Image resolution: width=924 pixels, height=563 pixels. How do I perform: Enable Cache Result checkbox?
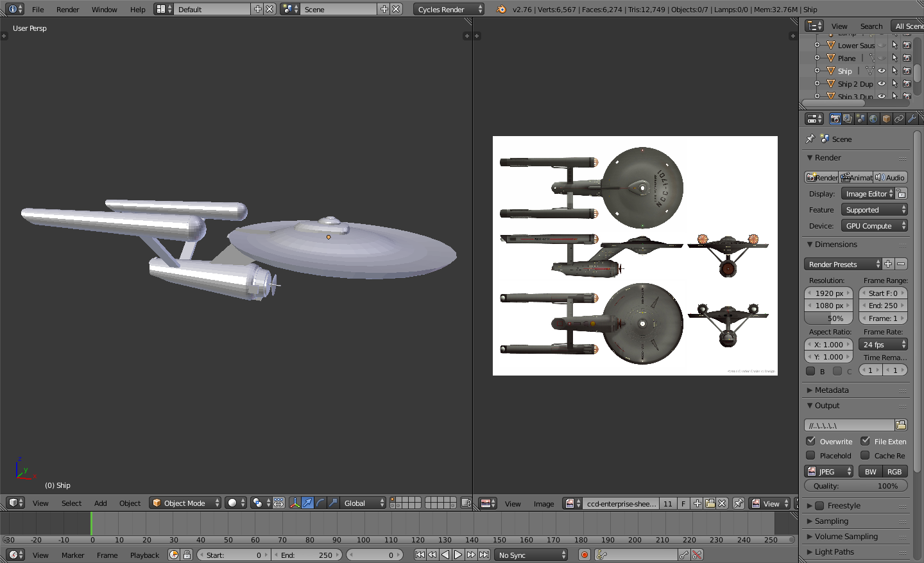(866, 455)
